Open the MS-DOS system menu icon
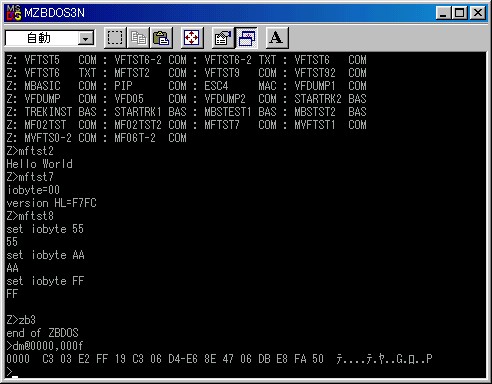Screen dimensions: 492x384 coord(14,13)
